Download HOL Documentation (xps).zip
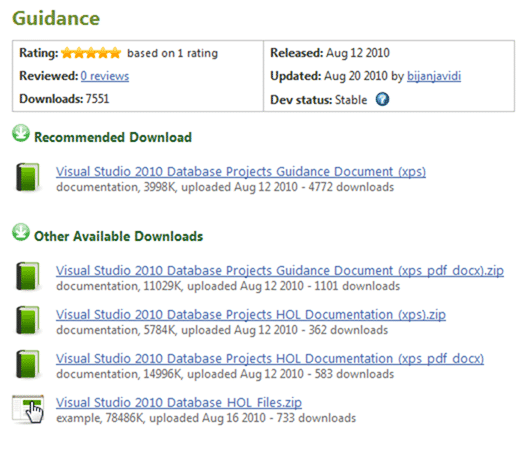This screenshot has width=519, height=449. (251, 315)
